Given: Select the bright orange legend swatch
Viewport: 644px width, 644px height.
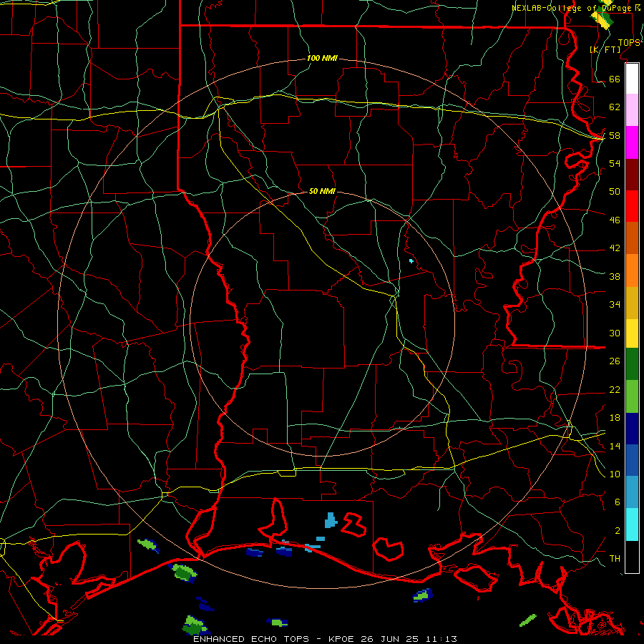Looking at the screenshot, I should point(632,270).
